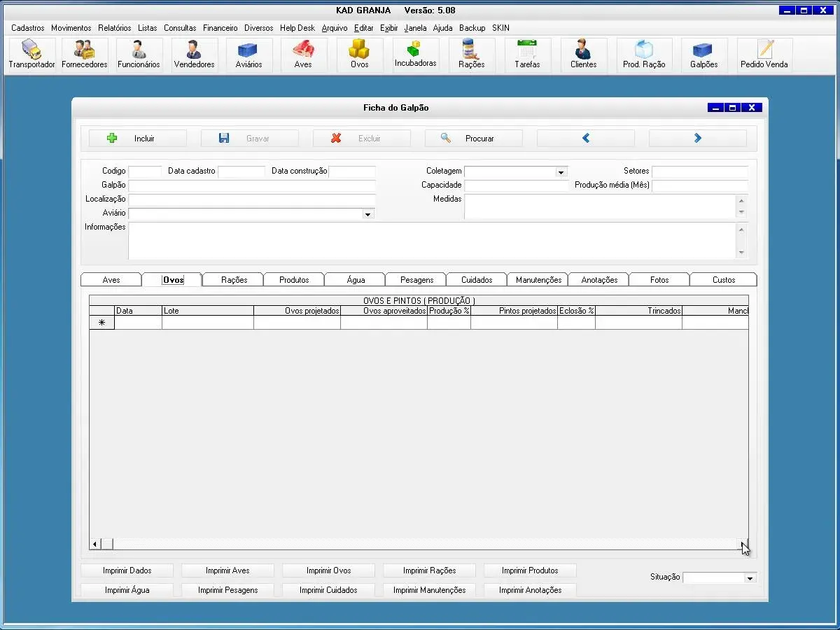Go to next record with right arrow
Image resolution: width=840 pixels, height=630 pixels.
point(697,139)
